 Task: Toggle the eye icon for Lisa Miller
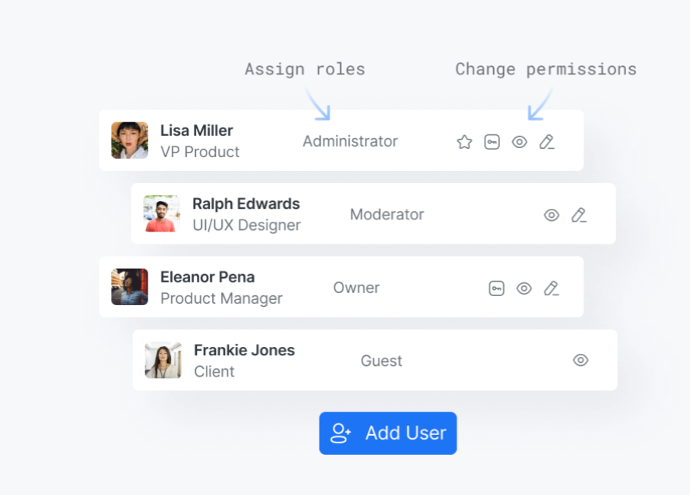click(519, 142)
